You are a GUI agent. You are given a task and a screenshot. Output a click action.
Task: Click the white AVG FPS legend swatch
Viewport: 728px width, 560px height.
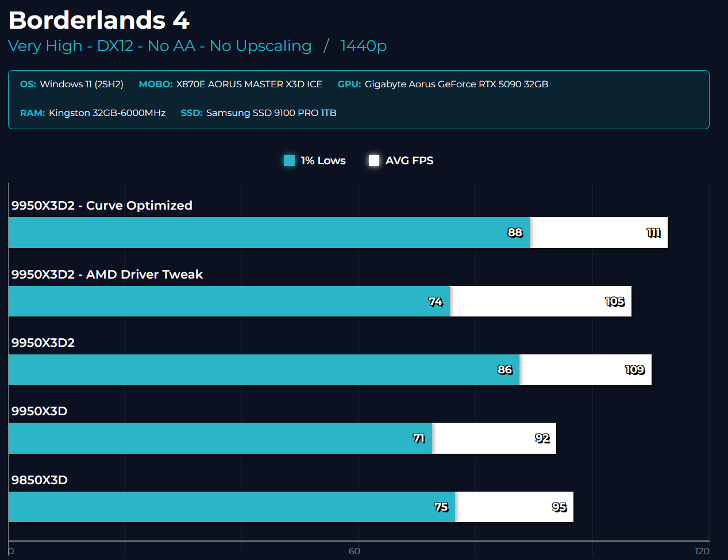point(374,161)
